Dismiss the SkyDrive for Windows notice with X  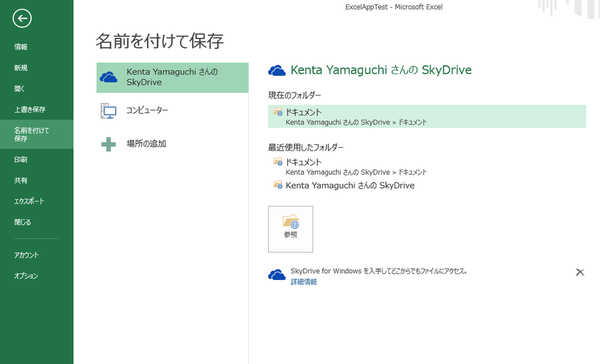(580, 272)
